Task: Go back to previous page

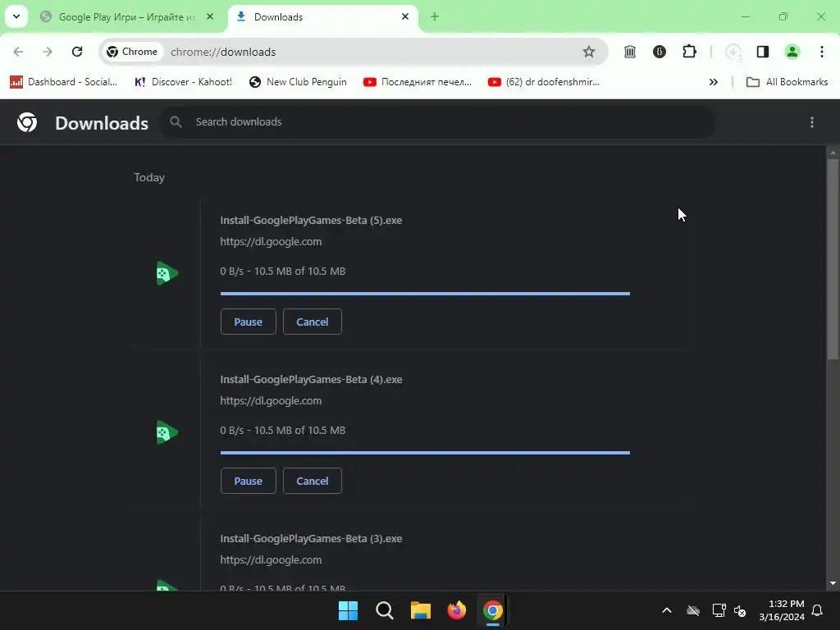Action: coord(18,52)
